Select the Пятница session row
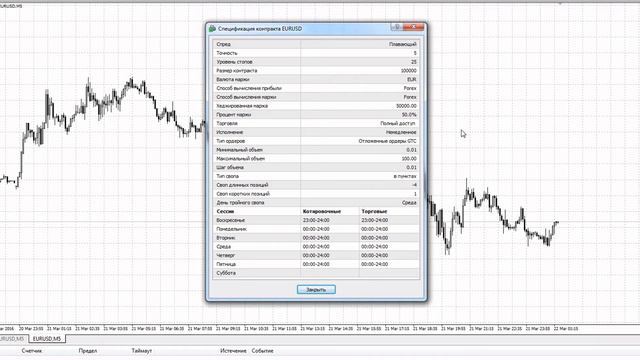The image size is (640, 360). pos(316,264)
